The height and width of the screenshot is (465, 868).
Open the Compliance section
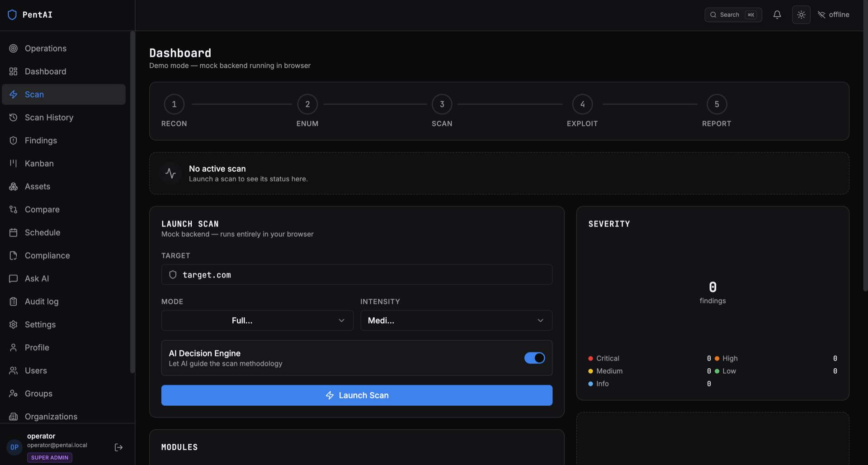tap(47, 256)
